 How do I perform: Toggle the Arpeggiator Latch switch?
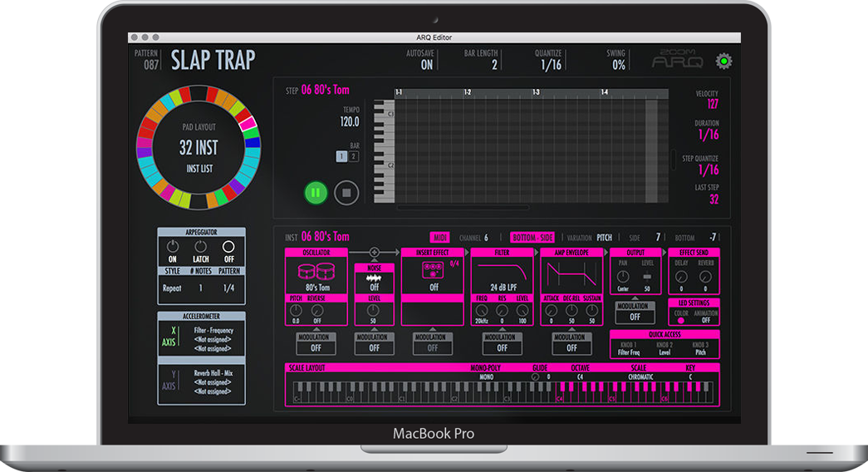click(x=200, y=246)
